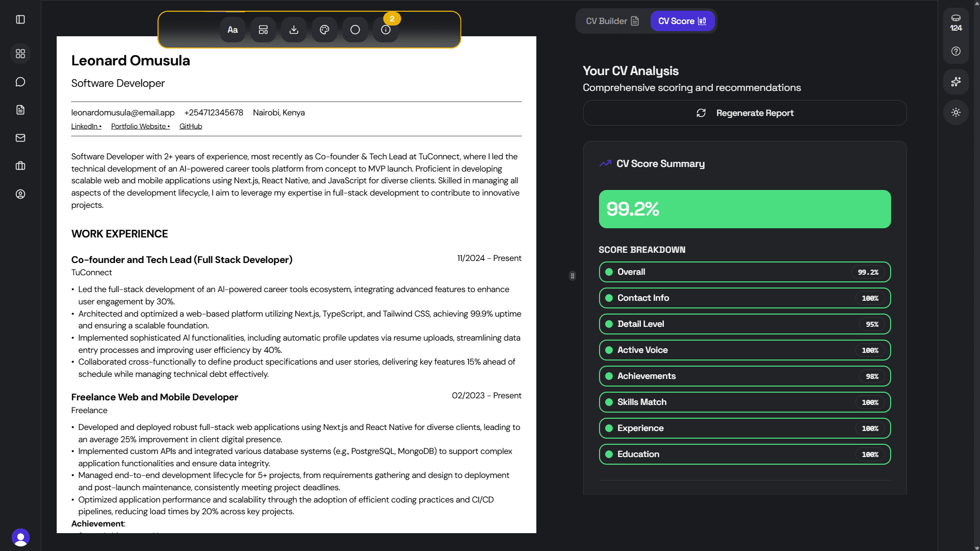Click the AI sparkles icon
Viewport: 980px width, 551px height.
coord(956,82)
